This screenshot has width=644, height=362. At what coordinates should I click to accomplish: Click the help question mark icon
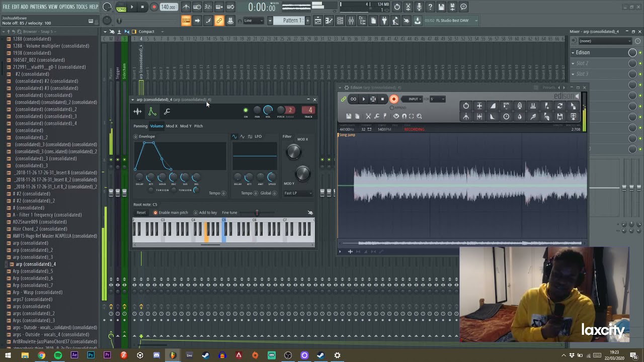coord(430,7)
